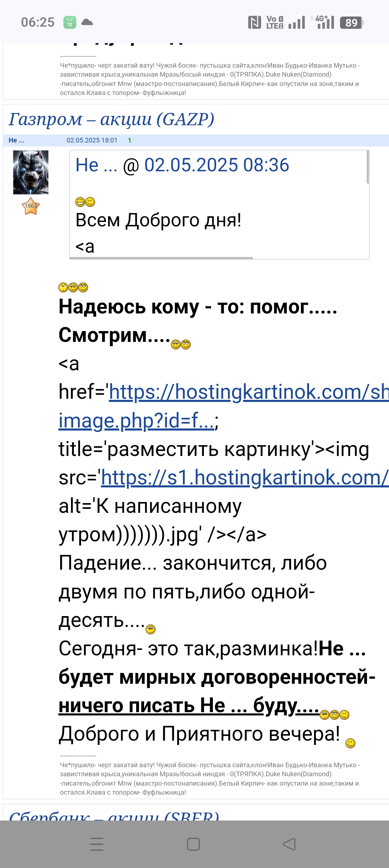Tap the NFC status icon

click(x=255, y=22)
